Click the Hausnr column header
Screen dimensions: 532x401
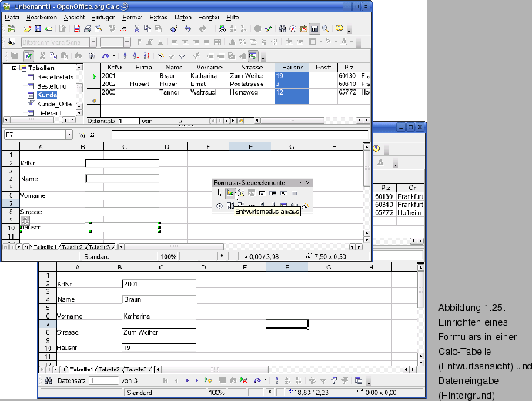(291, 68)
